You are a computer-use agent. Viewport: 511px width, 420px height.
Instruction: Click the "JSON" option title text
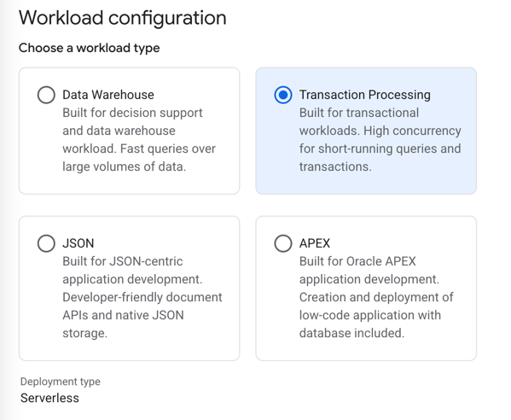tap(78, 243)
